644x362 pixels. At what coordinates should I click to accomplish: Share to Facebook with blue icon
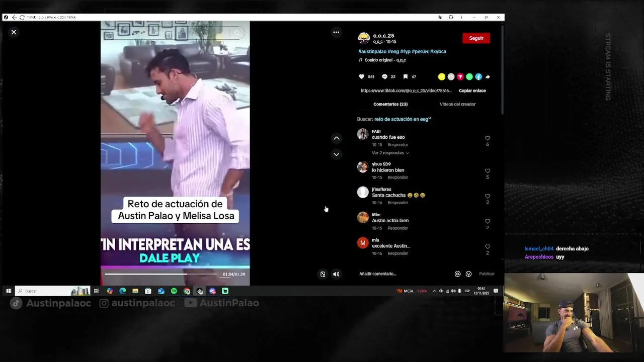(x=478, y=77)
